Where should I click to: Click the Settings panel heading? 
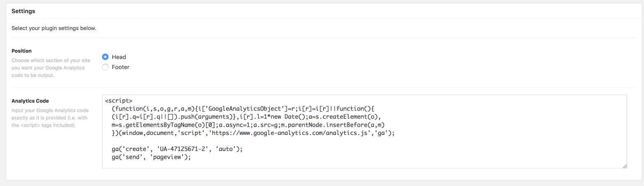coord(23,12)
